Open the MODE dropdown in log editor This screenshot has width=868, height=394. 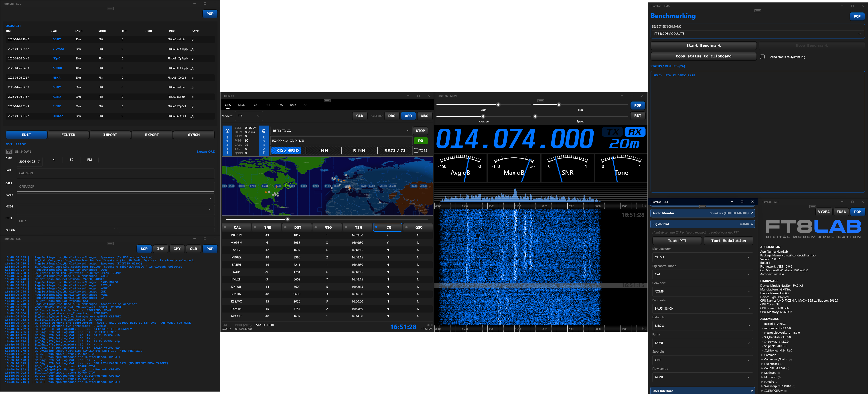pyautogui.click(x=116, y=210)
